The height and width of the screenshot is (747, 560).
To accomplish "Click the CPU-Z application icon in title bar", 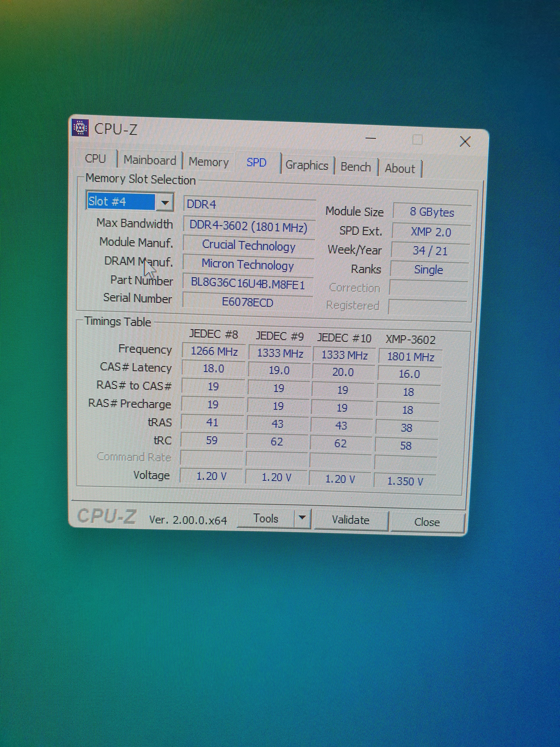I will pyautogui.click(x=80, y=128).
